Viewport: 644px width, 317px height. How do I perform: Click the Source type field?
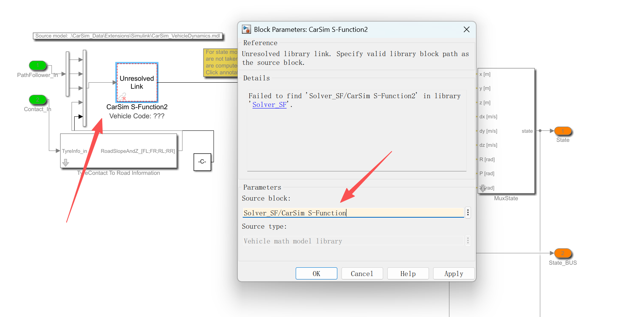[x=353, y=241]
